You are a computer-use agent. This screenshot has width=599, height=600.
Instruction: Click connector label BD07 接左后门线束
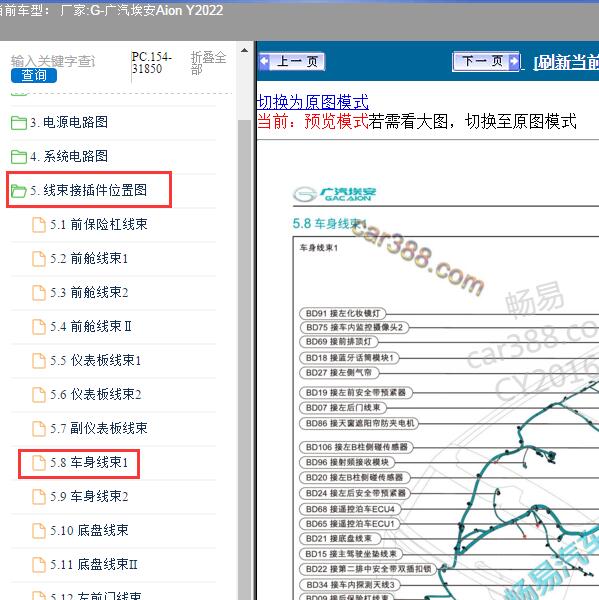tap(343, 408)
